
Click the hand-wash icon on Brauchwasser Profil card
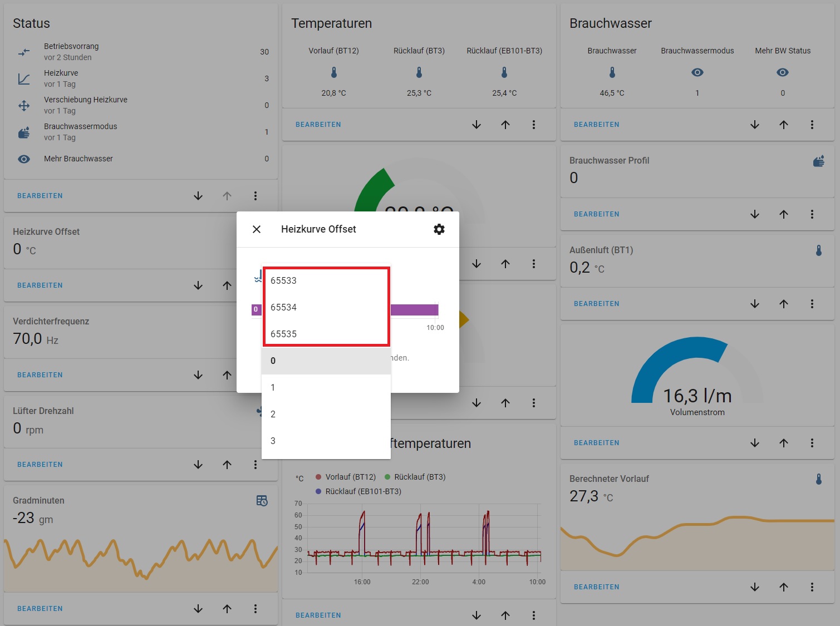point(818,161)
